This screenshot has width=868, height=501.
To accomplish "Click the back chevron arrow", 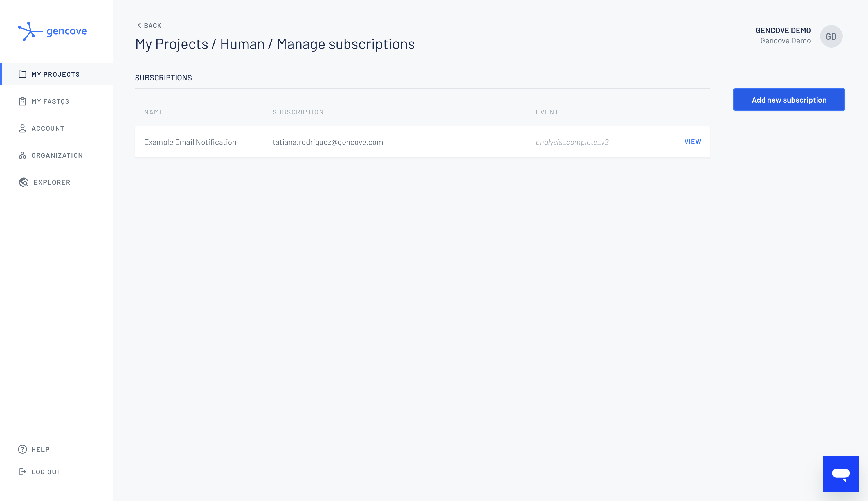I will pyautogui.click(x=139, y=26).
